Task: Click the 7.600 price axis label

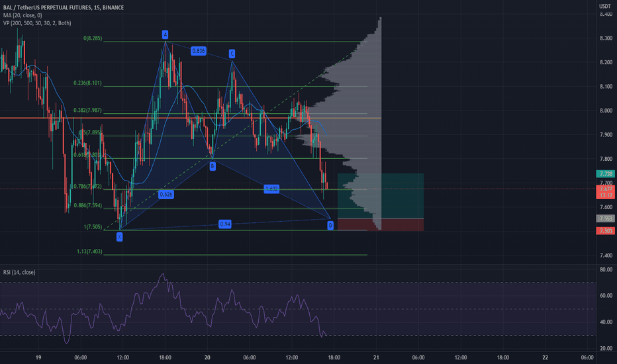Action: [x=606, y=207]
